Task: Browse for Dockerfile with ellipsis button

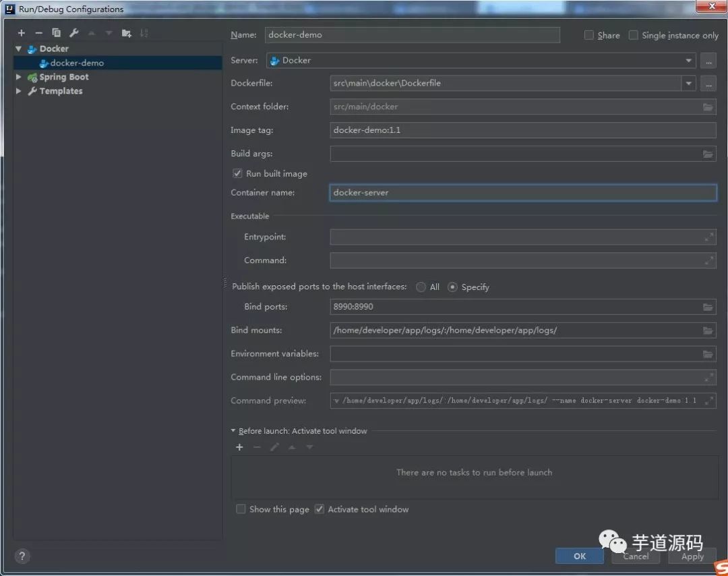Action: pyautogui.click(x=708, y=84)
